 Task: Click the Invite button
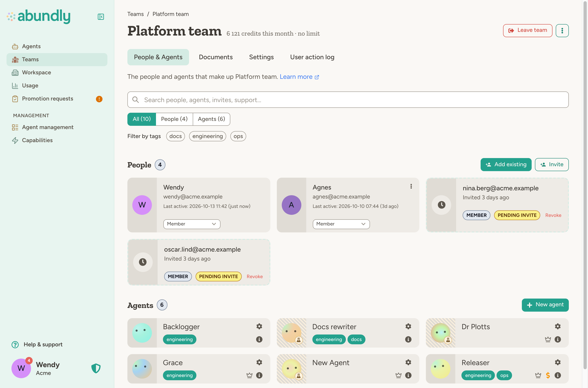pos(551,165)
